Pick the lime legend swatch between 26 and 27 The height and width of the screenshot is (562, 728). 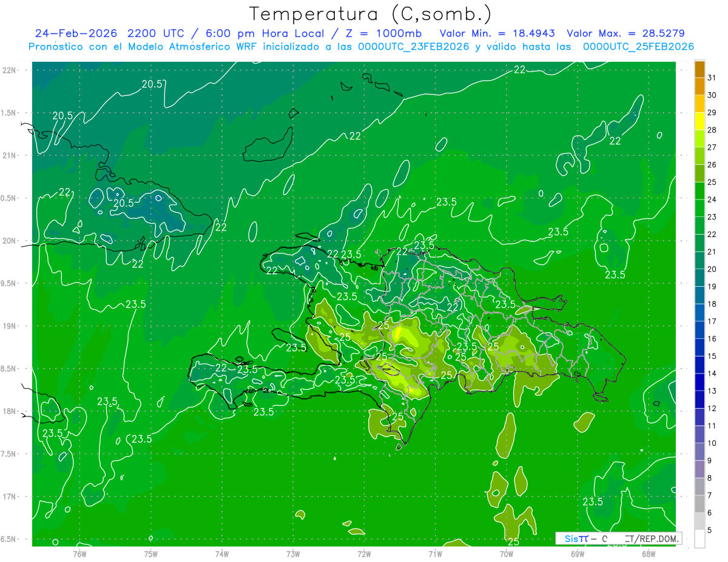pyautogui.click(x=699, y=156)
